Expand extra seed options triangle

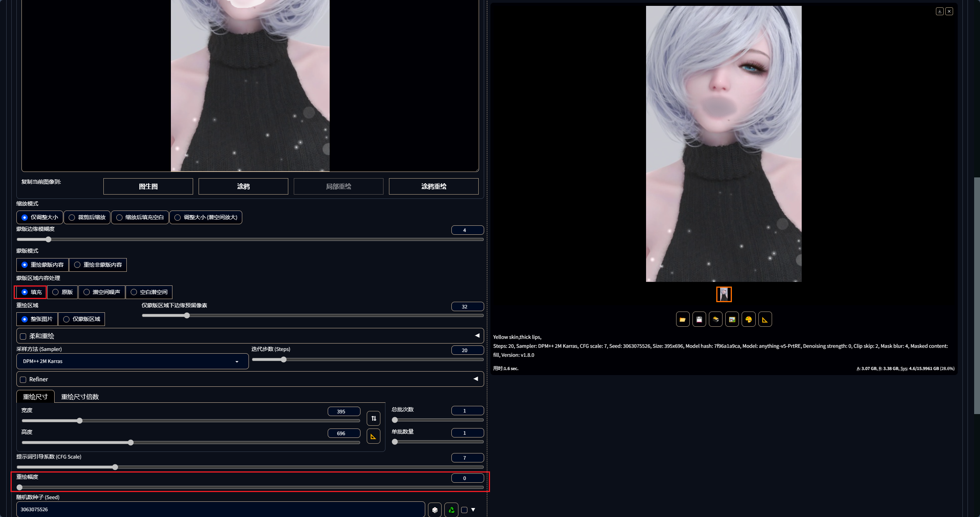[473, 510]
